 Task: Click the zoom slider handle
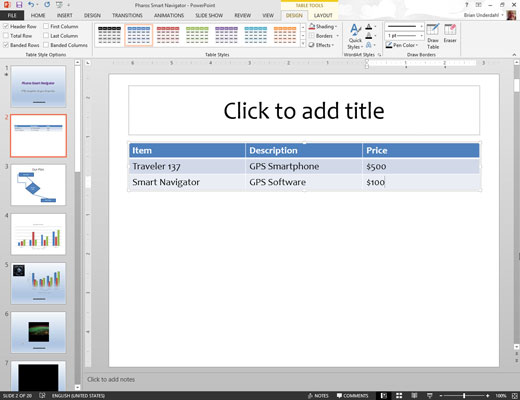point(464,396)
